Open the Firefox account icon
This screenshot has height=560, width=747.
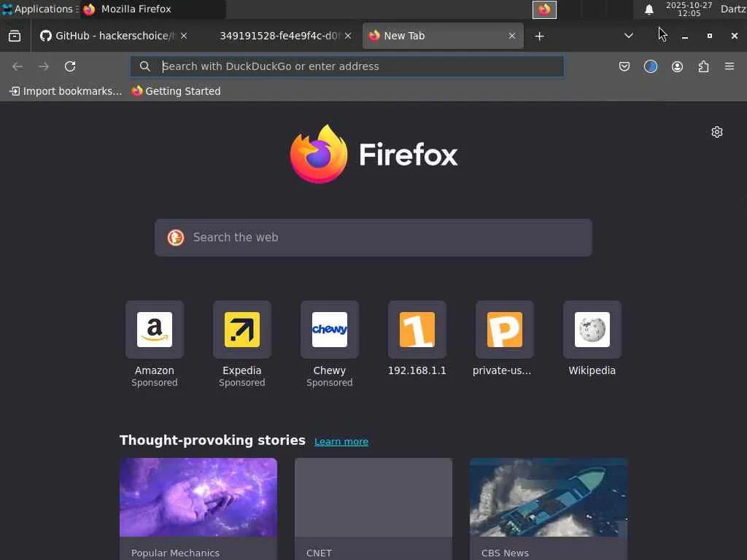[677, 66]
